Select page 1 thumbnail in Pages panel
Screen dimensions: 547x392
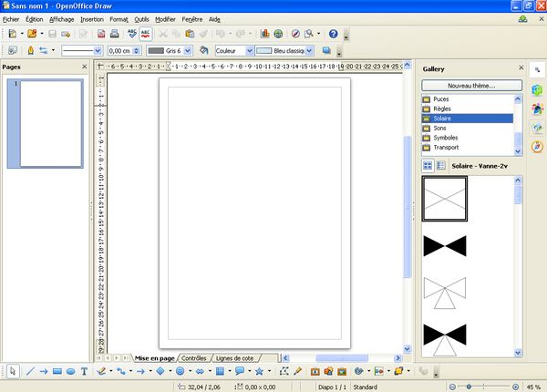tap(46, 123)
